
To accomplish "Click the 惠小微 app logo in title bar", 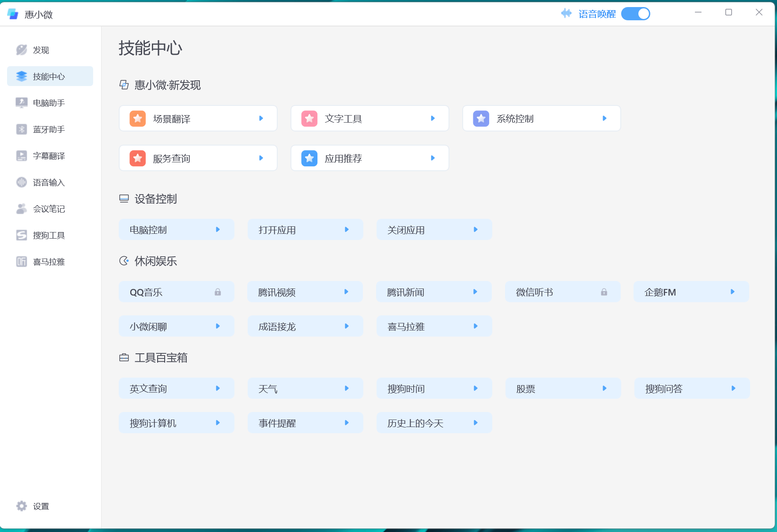I will pyautogui.click(x=13, y=14).
